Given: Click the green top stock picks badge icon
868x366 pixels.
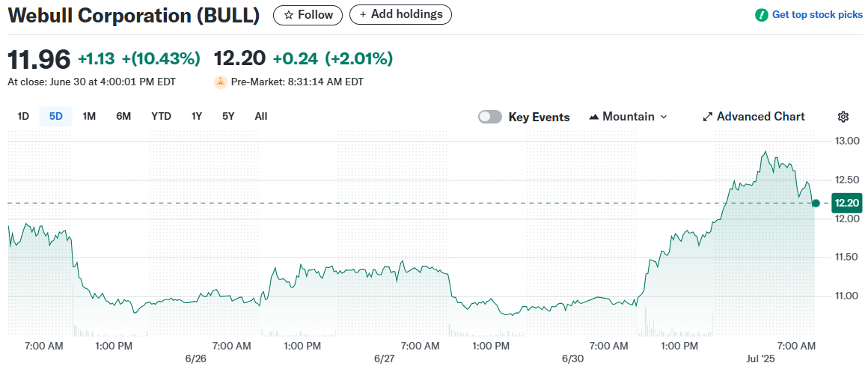Looking at the screenshot, I should coord(762,15).
